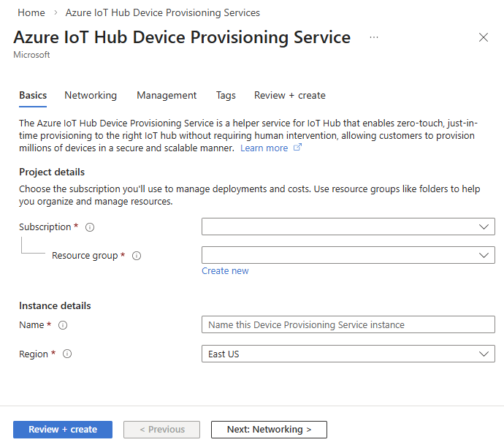The width and height of the screenshot is (504, 445).
Task: Close the Device Provisioning Service blade
Action: [484, 37]
